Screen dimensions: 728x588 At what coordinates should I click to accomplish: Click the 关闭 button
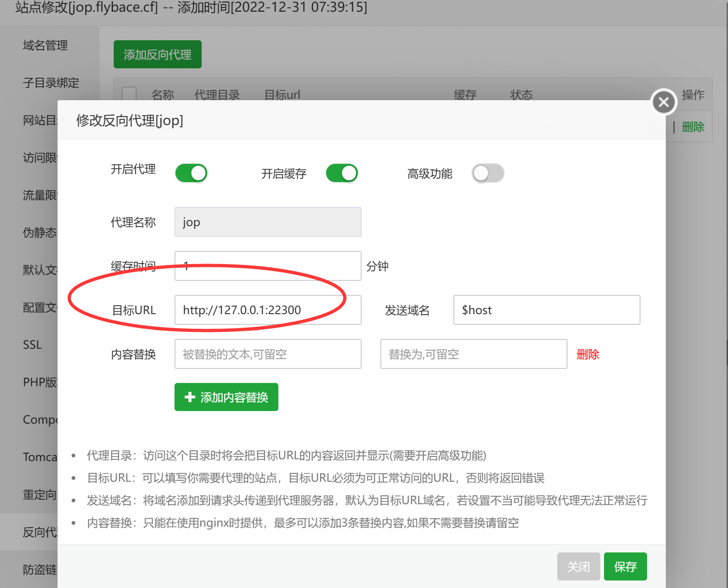click(x=579, y=566)
